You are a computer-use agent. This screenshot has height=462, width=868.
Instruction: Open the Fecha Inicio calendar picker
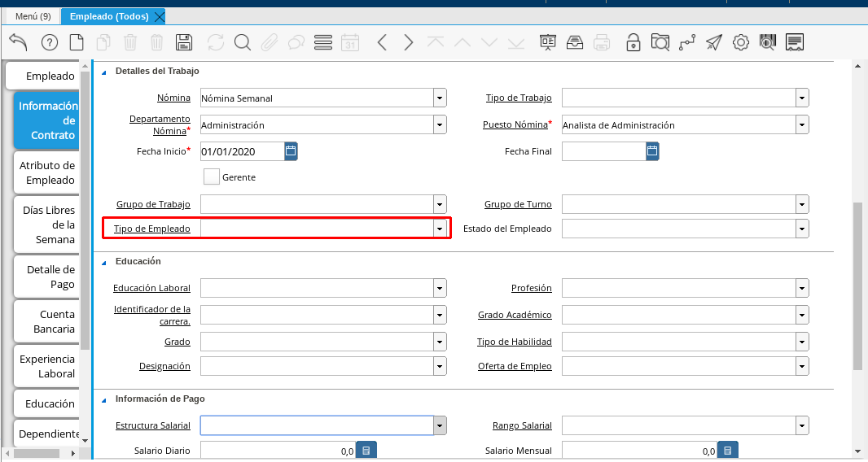point(291,150)
